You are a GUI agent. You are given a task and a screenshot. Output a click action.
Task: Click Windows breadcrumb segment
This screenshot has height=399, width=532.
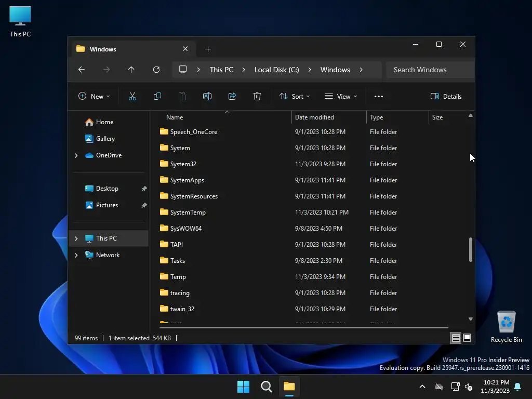(x=335, y=70)
